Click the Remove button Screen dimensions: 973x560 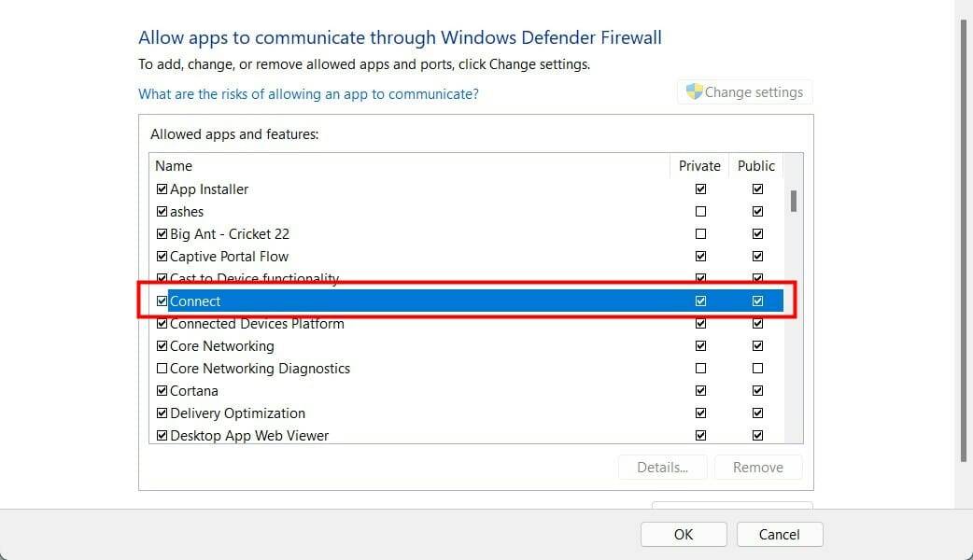click(x=758, y=467)
